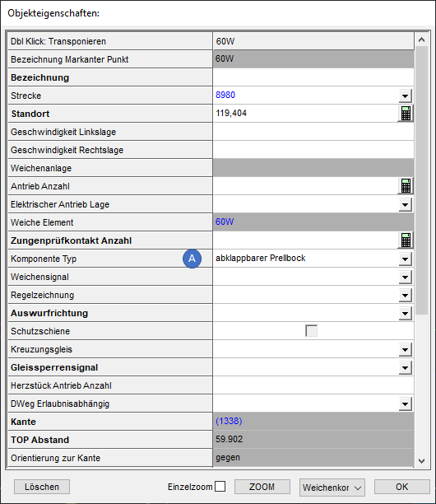Tick the Schutzschiene checkbox

click(311, 331)
